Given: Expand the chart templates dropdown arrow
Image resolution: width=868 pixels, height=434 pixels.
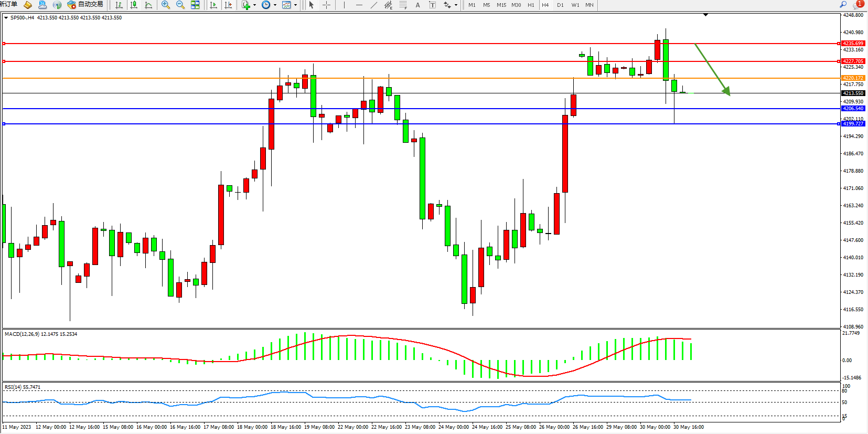Looking at the screenshot, I should (x=296, y=5).
